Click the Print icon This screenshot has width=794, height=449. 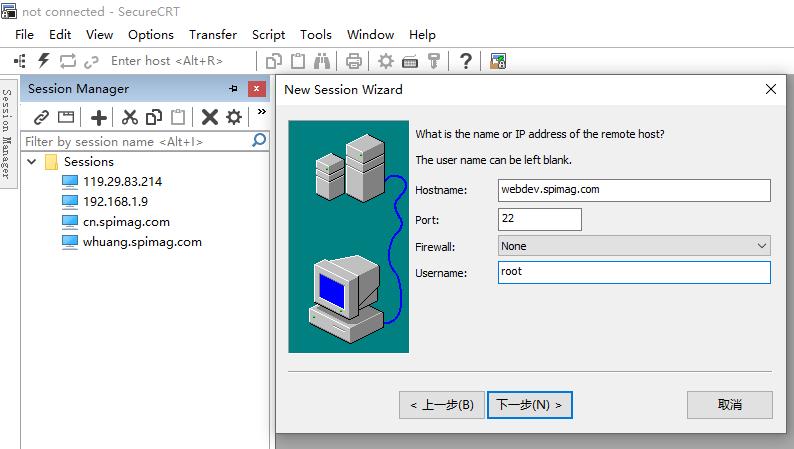[353, 61]
